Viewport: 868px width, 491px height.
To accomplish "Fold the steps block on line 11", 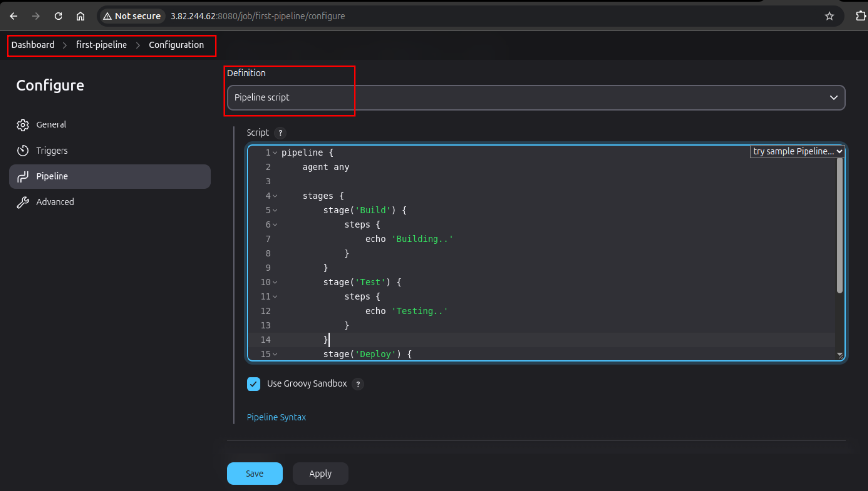I will click(275, 297).
